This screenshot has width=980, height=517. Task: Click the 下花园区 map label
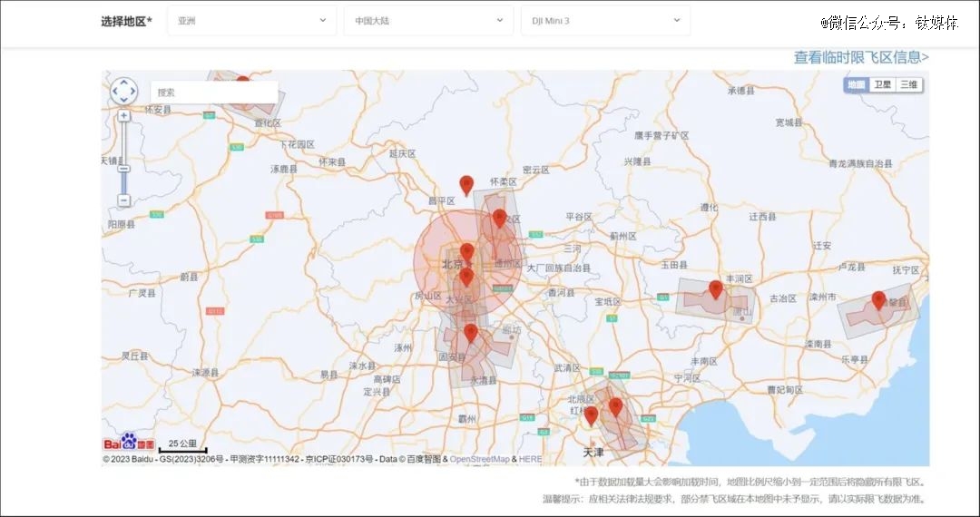pyautogui.click(x=298, y=144)
